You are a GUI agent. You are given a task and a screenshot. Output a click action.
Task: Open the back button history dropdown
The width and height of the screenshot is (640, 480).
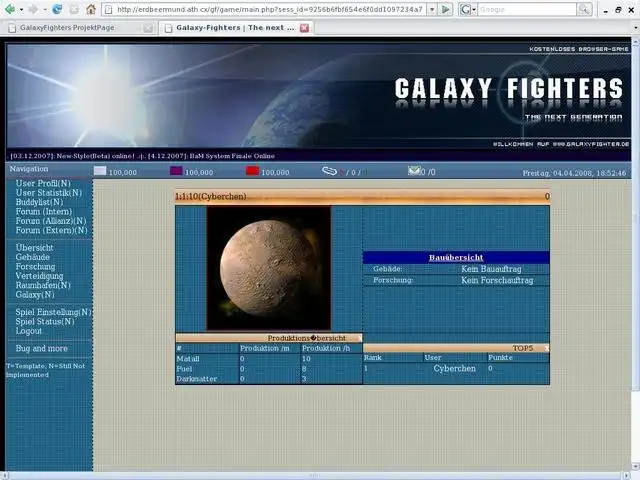coord(21,9)
